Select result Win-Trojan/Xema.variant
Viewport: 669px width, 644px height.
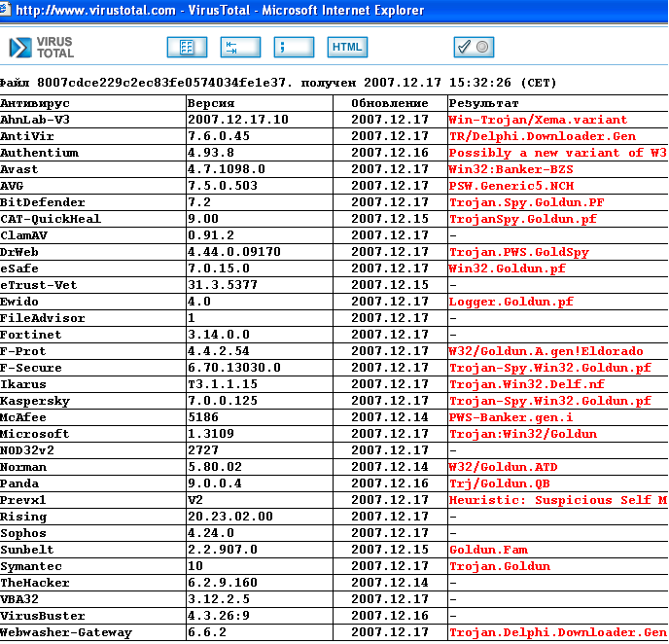point(538,120)
